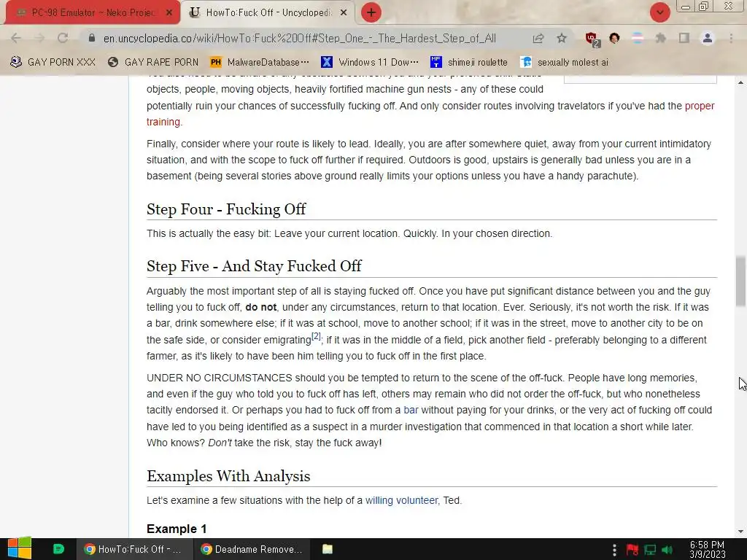747x560 pixels.
Task: Switch to the HowTo Chrome taskbar window
Action: 133,549
